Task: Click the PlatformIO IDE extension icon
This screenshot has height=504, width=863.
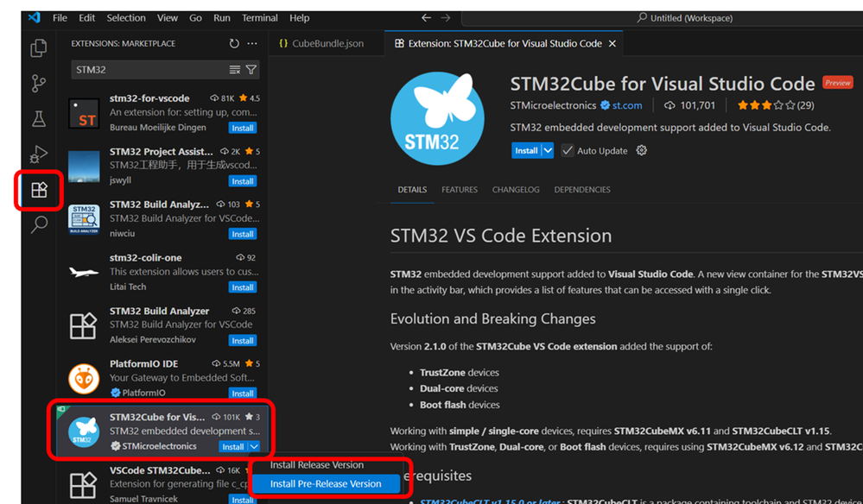Action: 84,379
